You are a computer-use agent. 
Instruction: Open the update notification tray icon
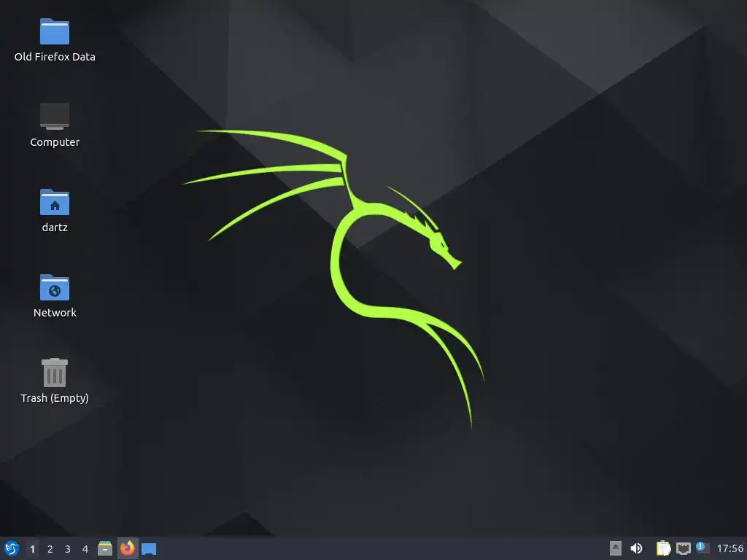pyautogui.click(x=702, y=548)
